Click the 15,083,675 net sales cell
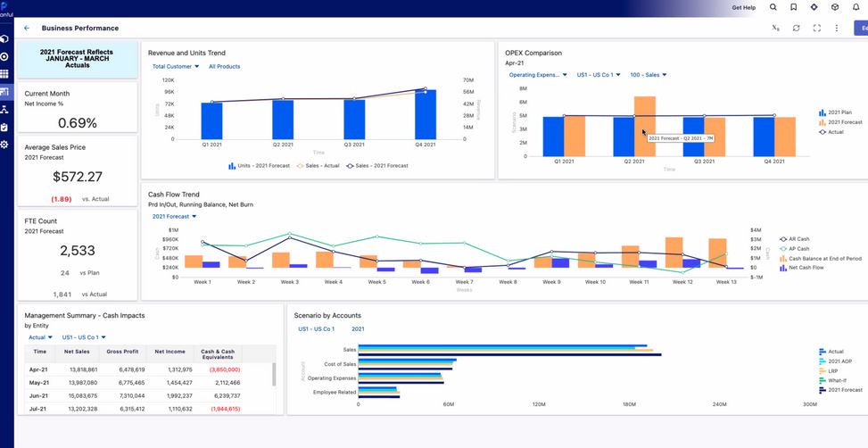Screen dimensions: 868x448 coord(84,396)
